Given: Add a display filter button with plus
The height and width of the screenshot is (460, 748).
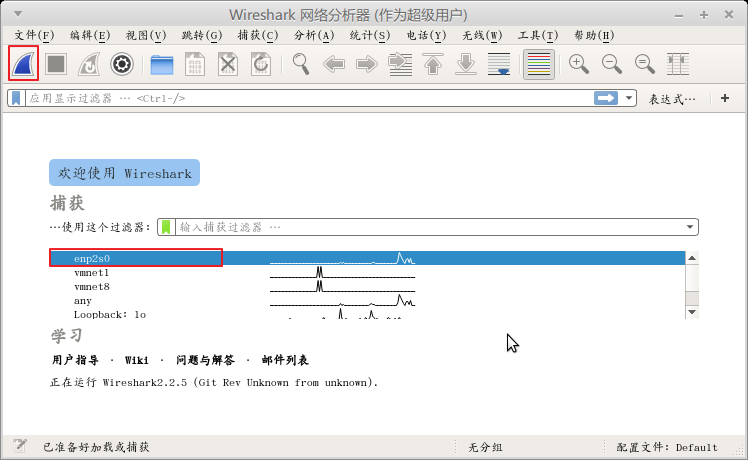Looking at the screenshot, I should point(725,98).
